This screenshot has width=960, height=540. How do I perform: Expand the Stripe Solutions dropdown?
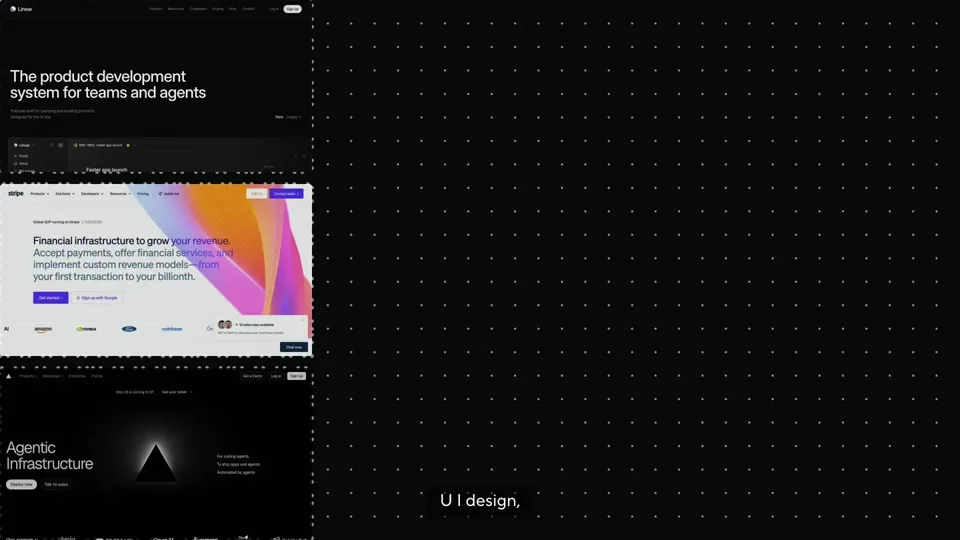tap(65, 193)
